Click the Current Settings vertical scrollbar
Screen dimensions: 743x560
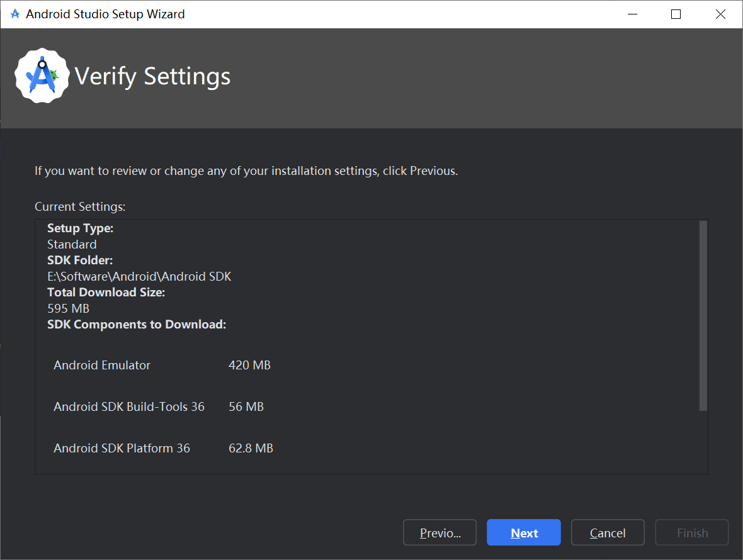tap(703, 315)
